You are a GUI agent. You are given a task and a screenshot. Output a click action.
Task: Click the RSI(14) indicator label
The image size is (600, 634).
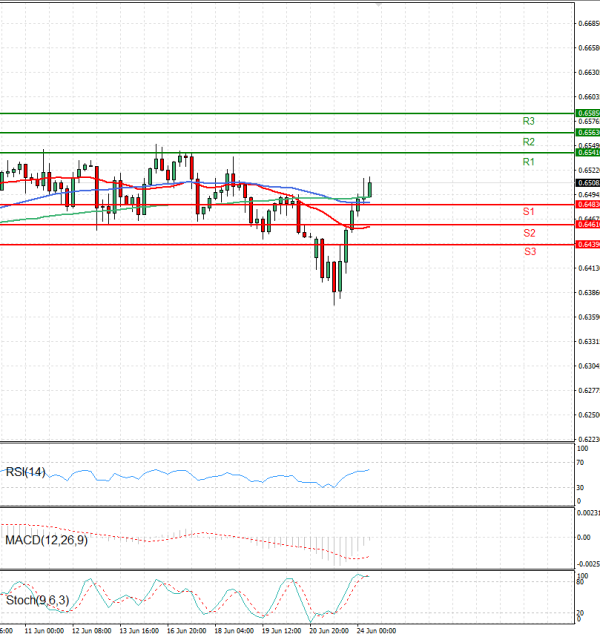click(x=25, y=472)
